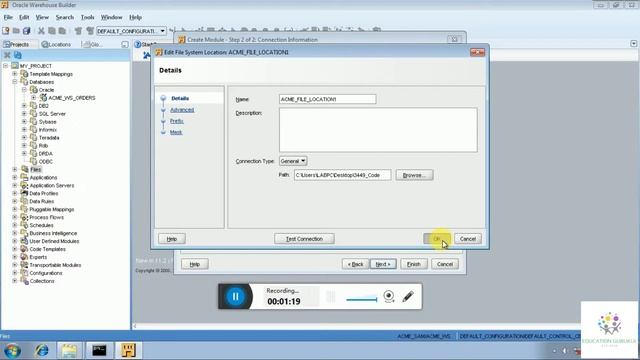Image resolution: width=640 pixels, height=360 pixels.
Task: Select the Code Templates node icon
Action: (x=24, y=249)
